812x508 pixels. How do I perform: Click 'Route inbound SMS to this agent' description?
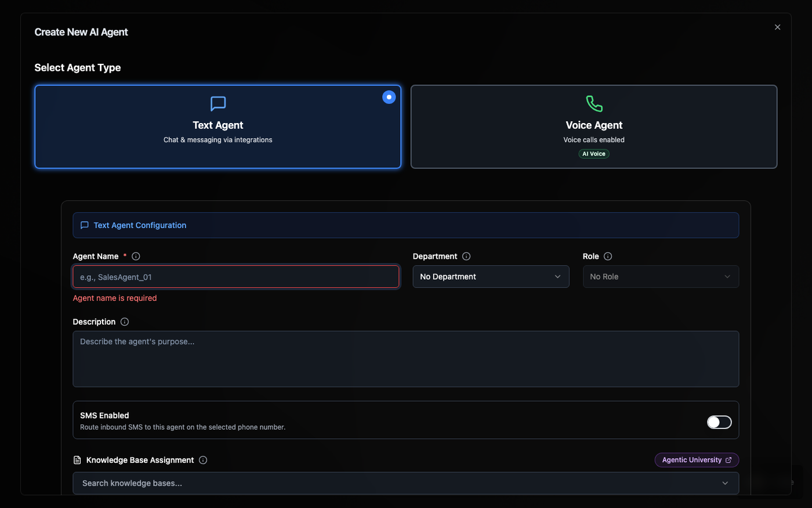pyautogui.click(x=183, y=427)
